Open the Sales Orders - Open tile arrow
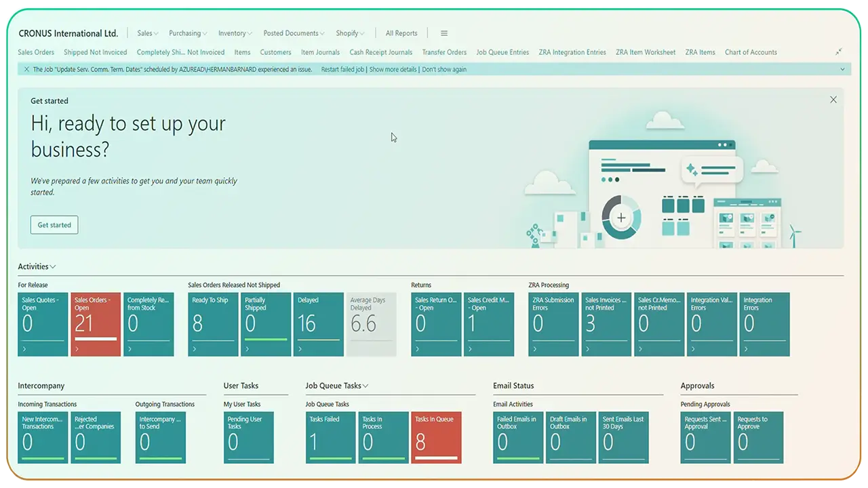 click(77, 349)
